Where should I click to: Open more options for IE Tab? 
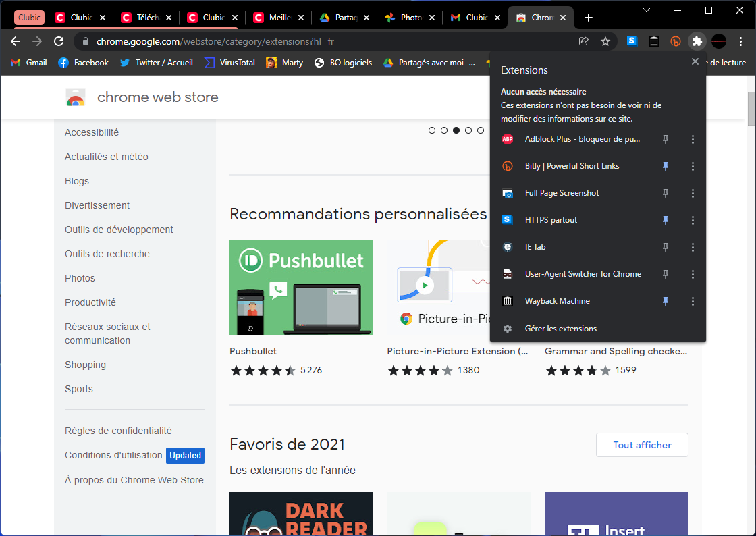693,247
